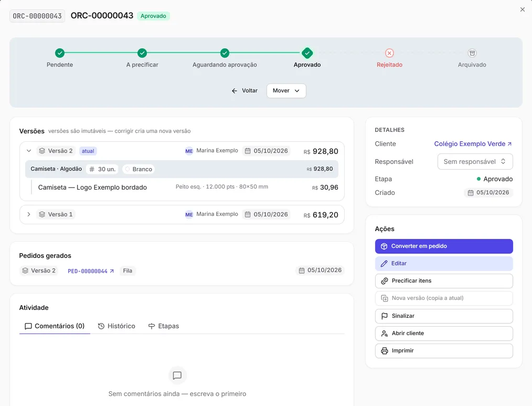Click calendar icon in Pedidos gerados date
The height and width of the screenshot is (406, 532).
302,270
